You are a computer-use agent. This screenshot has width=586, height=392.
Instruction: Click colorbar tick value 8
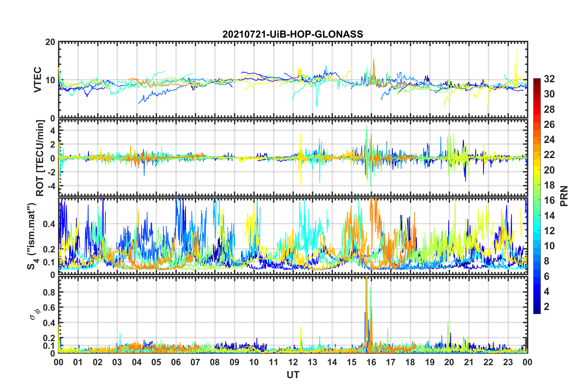(547, 261)
